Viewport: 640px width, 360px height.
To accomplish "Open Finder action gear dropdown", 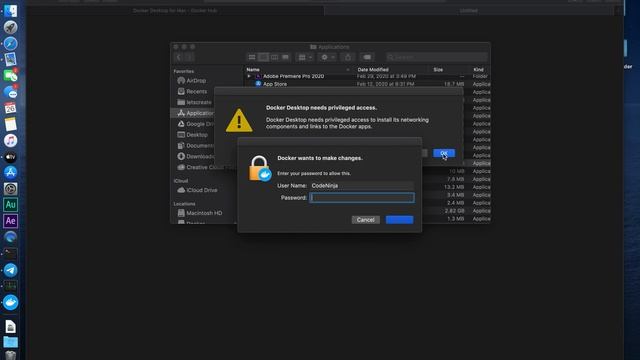I will click(327, 57).
